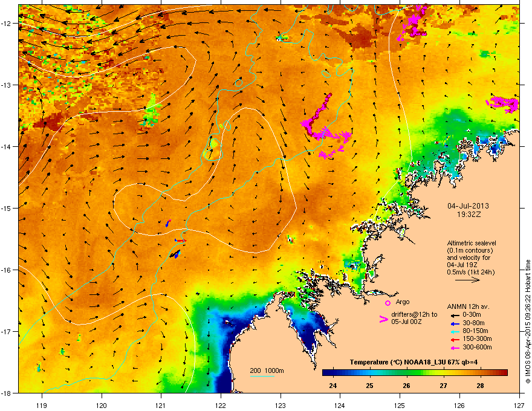
Task: Click the longitude label 119
Action: 42,405
